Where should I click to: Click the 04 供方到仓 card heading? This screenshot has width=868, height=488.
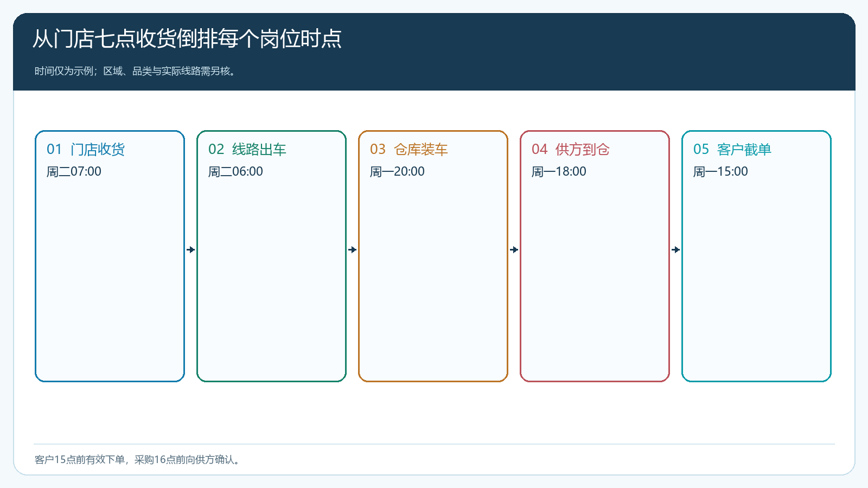571,149
